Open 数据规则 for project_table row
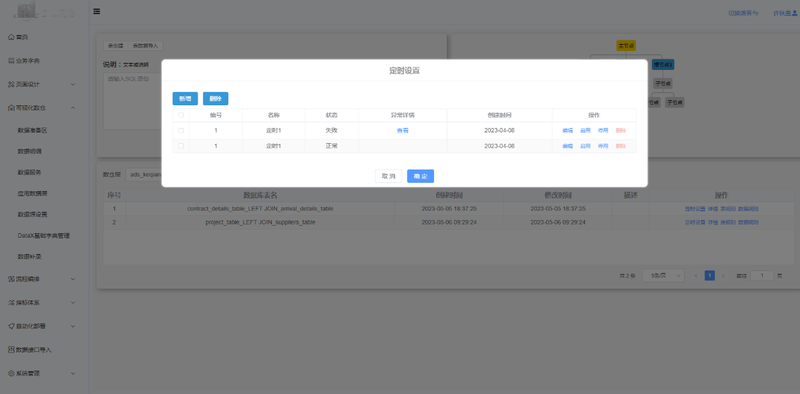Viewport: 800px width, 394px height. pyautogui.click(x=748, y=223)
